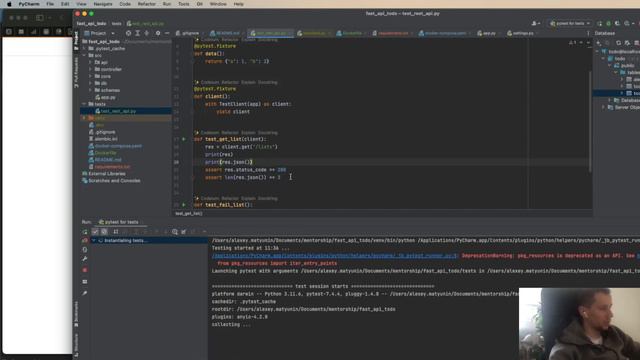The image size is (640, 360).
Task: Switch to requirements.txt editor tab
Action: click(392, 33)
